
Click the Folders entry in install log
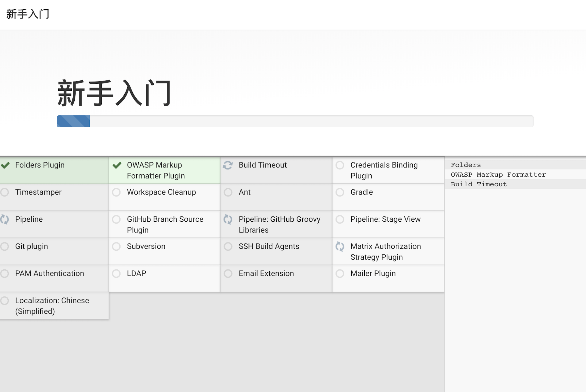point(466,165)
